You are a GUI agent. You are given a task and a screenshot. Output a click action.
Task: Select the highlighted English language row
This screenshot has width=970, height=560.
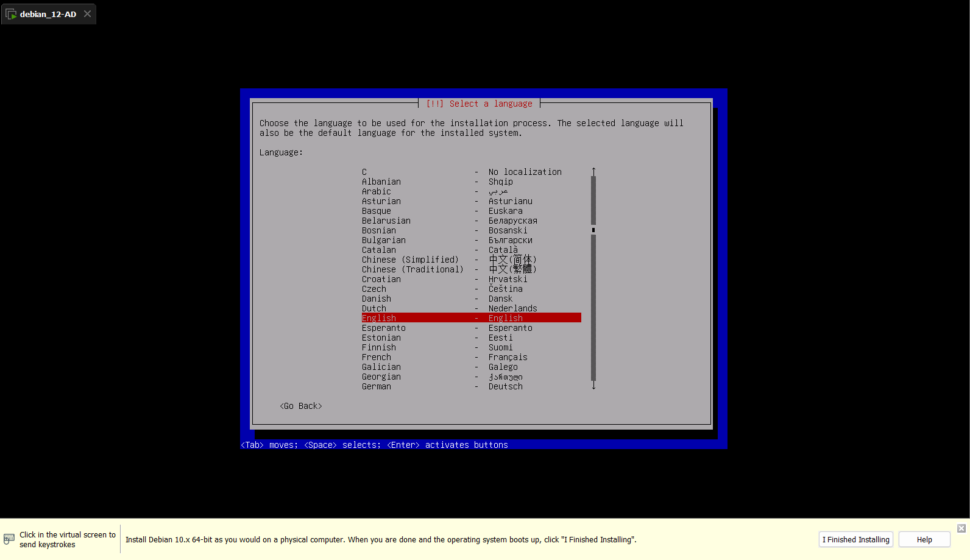tap(471, 318)
